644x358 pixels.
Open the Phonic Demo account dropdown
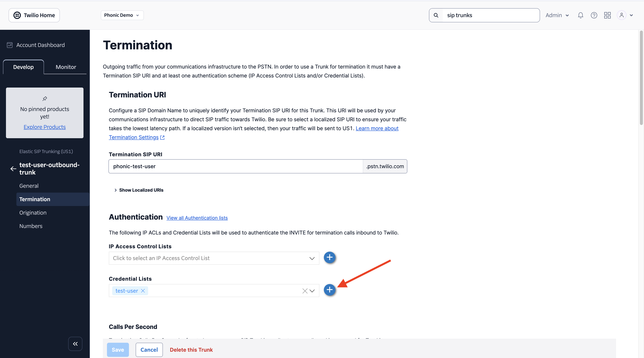point(122,15)
